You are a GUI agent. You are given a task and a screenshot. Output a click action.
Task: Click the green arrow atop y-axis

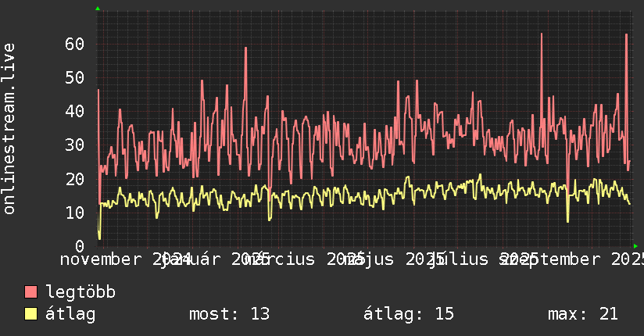pyautogui.click(x=98, y=9)
